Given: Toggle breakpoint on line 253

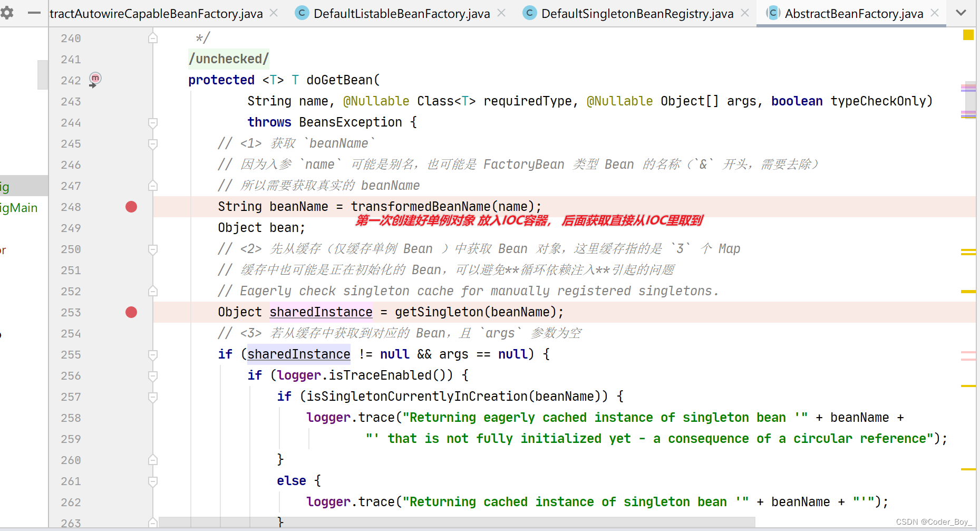Looking at the screenshot, I should tap(131, 312).
